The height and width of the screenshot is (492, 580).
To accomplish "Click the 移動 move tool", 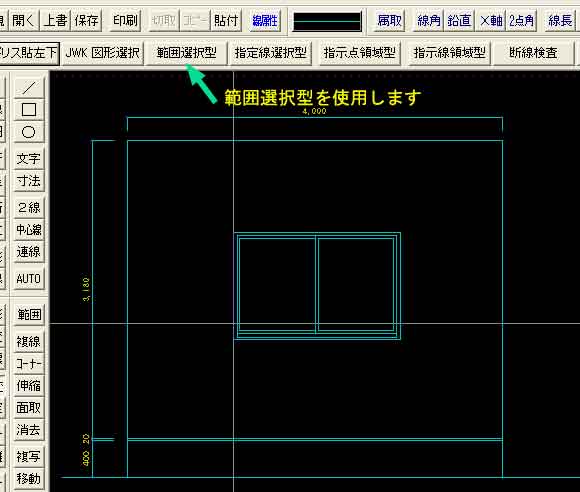I will click(28, 479).
